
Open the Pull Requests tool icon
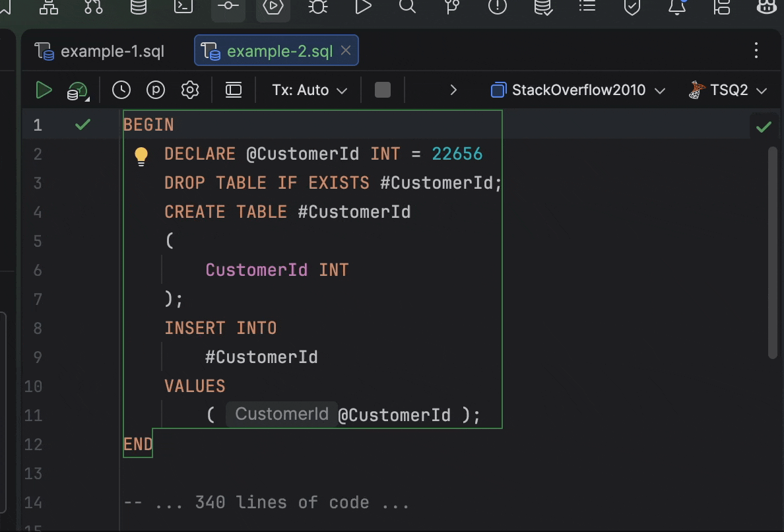(94, 7)
